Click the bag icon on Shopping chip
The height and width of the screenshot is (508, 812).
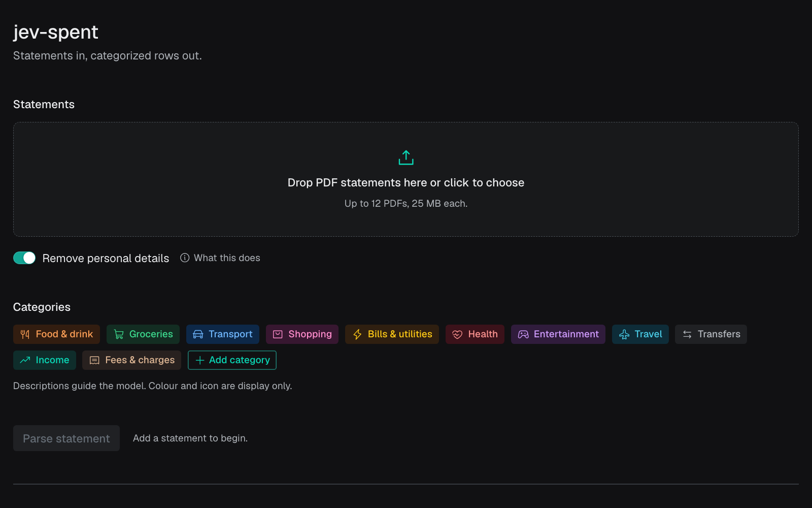pyautogui.click(x=278, y=334)
